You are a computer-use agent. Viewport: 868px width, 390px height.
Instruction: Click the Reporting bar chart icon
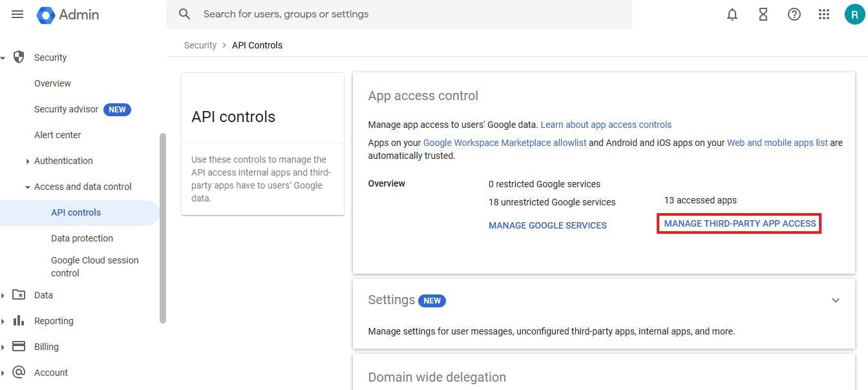click(x=19, y=321)
